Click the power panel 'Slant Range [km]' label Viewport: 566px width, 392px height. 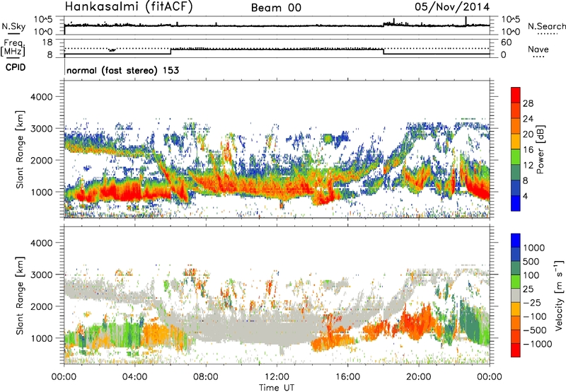pos(20,149)
